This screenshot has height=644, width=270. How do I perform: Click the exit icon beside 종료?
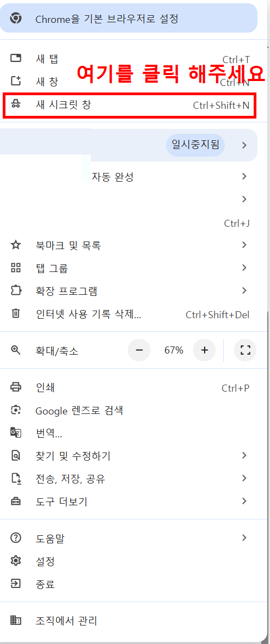click(16, 584)
